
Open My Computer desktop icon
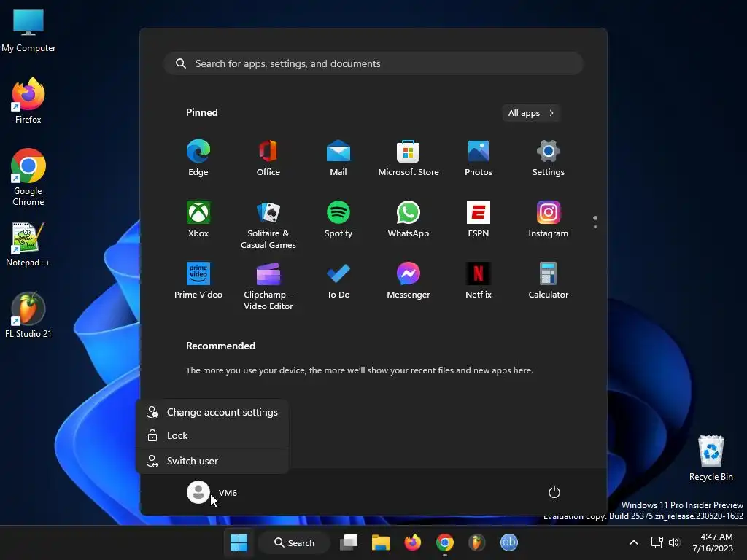pyautogui.click(x=28, y=31)
